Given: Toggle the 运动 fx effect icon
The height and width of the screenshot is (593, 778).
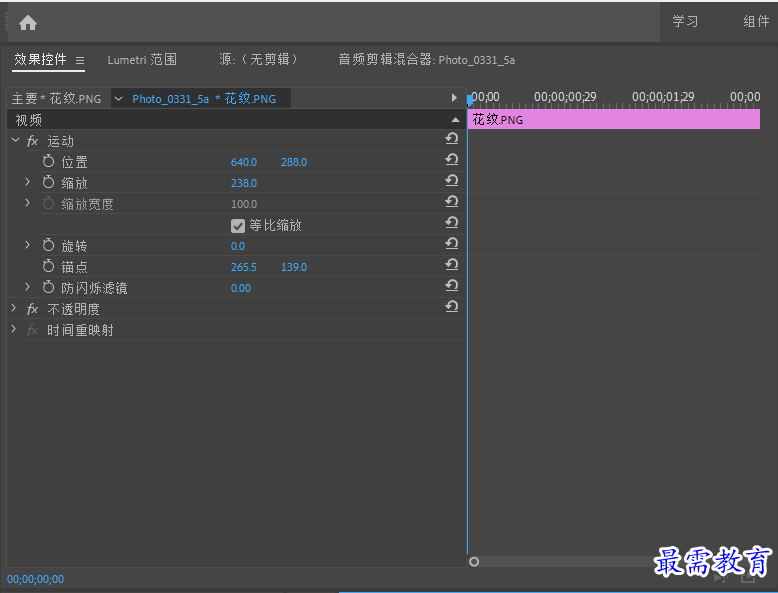Looking at the screenshot, I should point(32,141).
